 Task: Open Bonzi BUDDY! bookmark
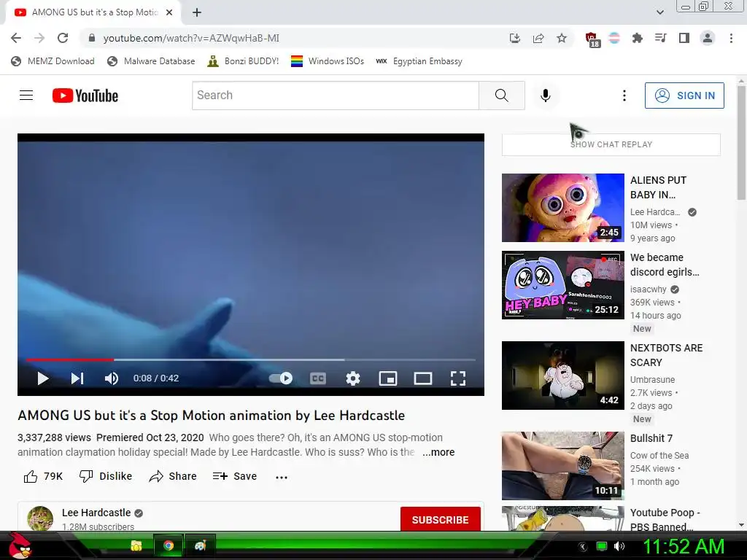[x=243, y=61]
